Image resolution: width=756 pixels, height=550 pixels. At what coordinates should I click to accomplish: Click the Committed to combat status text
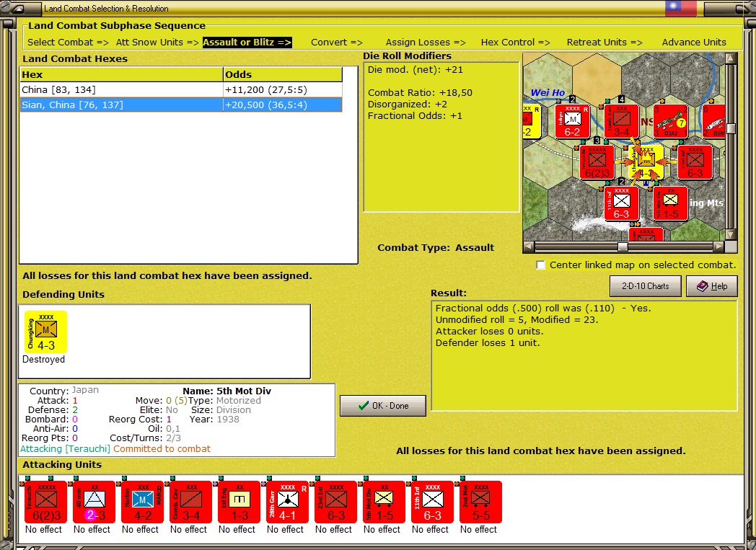pyautogui.click(x=162, y=449)
